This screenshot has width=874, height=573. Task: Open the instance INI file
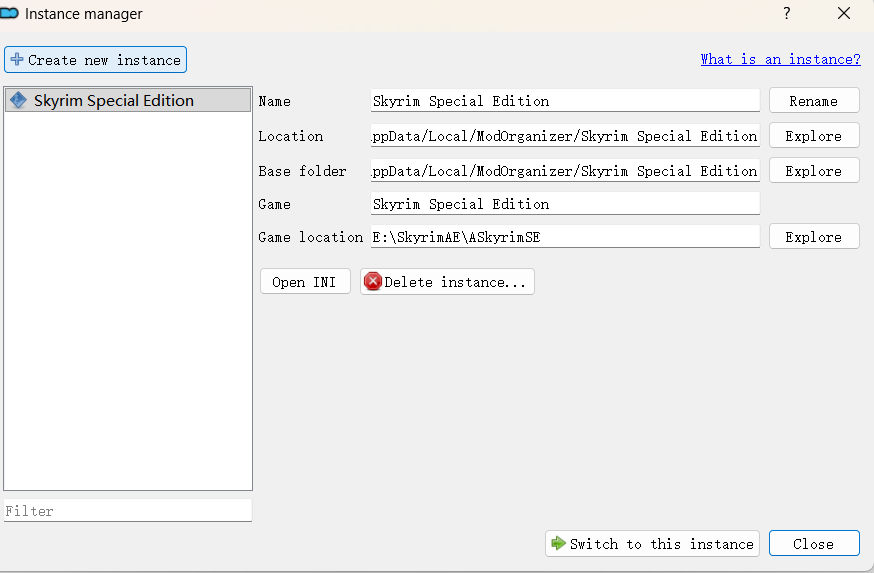click(304, 282)
